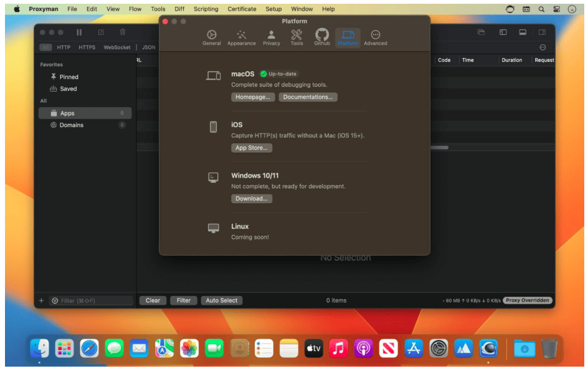Open Saved in the Favorites sidebar

click(x=85, y=89)
